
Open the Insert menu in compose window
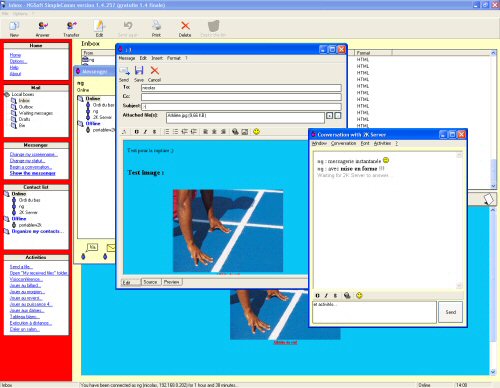pyautogui.click(x=157, y=58)
